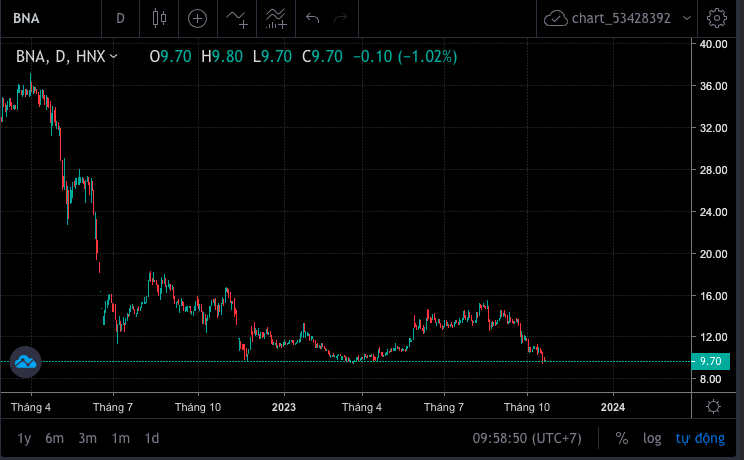Click the open value O9.70
The width and height of the screenshot is (744, 460).
click(170, 56)
